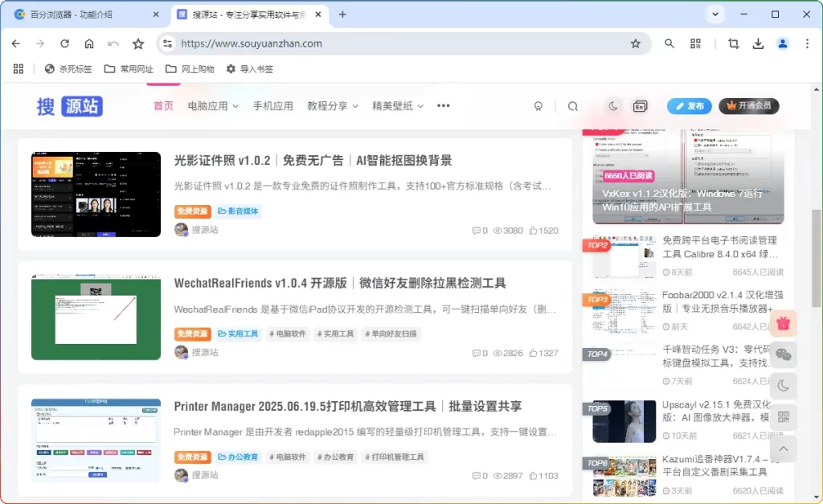Click the # 打印机管理工具 tag
This screenshot has height=504, width=823.
tap(395, 457)
